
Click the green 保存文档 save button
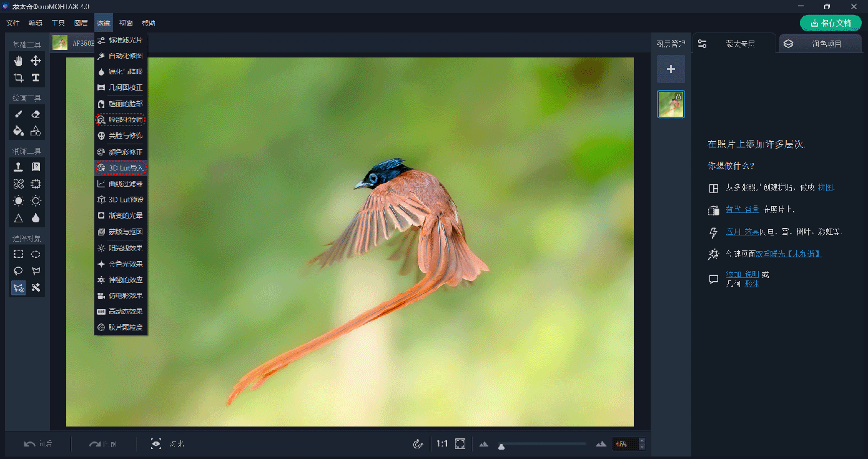[831, 23]
